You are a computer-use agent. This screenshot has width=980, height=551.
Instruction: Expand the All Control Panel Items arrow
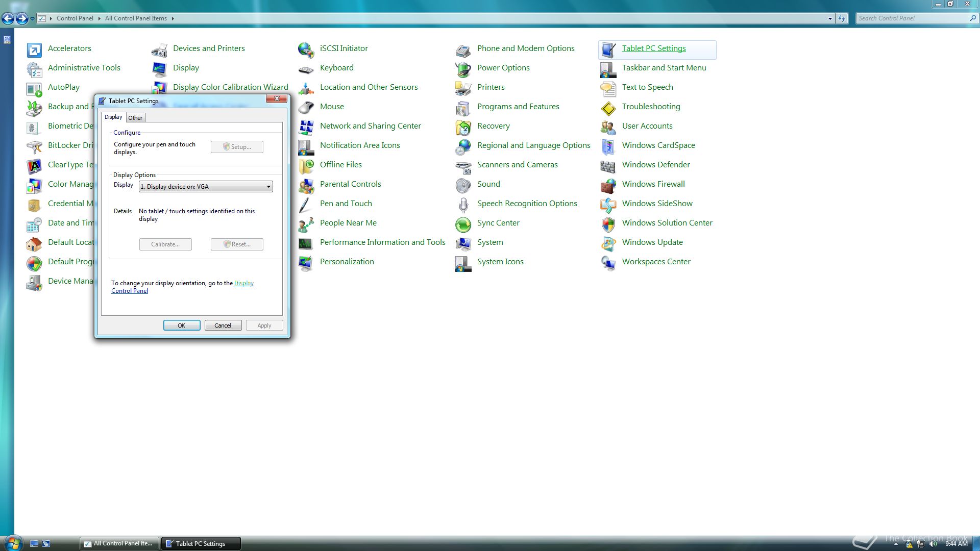tap(173, 18)
